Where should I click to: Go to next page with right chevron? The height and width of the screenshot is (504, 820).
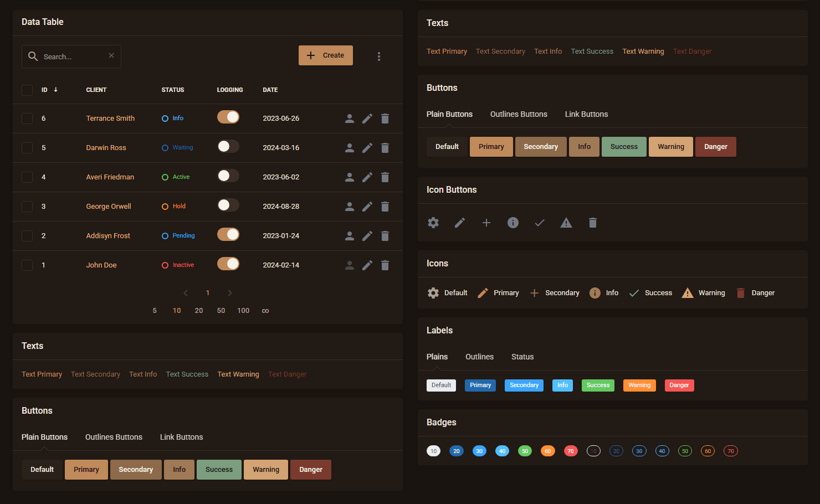[229, 292]
